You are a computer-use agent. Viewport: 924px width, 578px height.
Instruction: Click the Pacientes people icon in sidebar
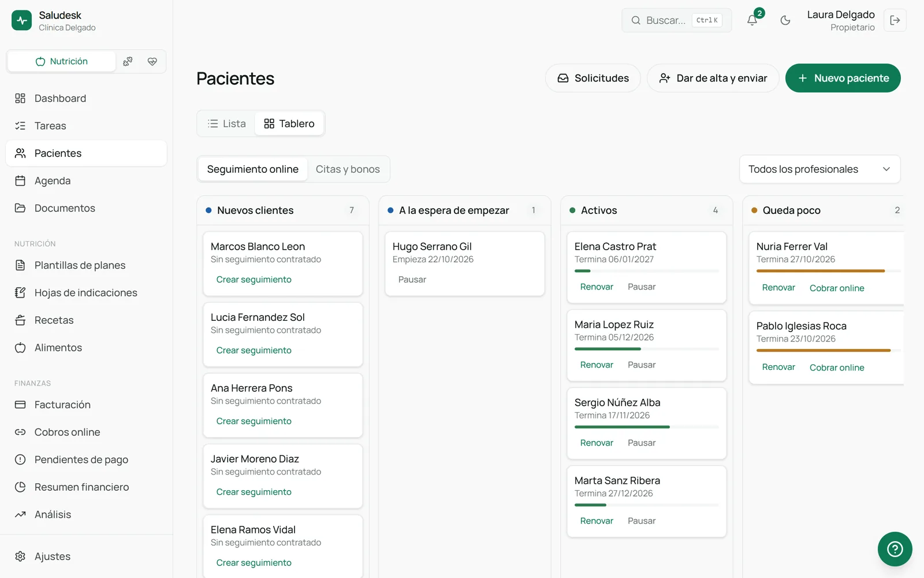20,153
